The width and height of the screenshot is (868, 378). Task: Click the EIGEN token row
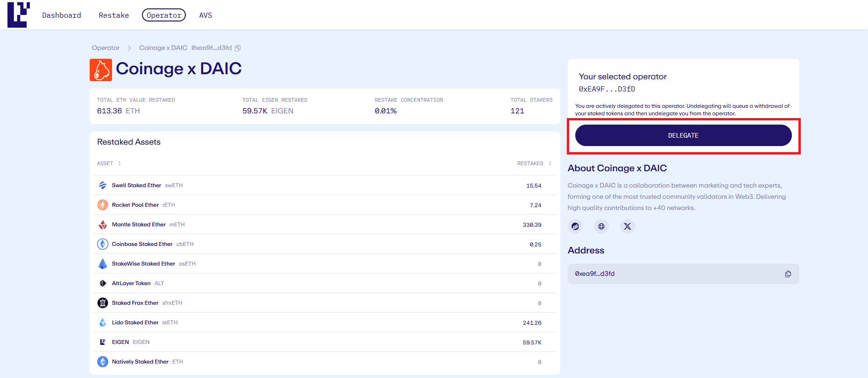[325, 342]
